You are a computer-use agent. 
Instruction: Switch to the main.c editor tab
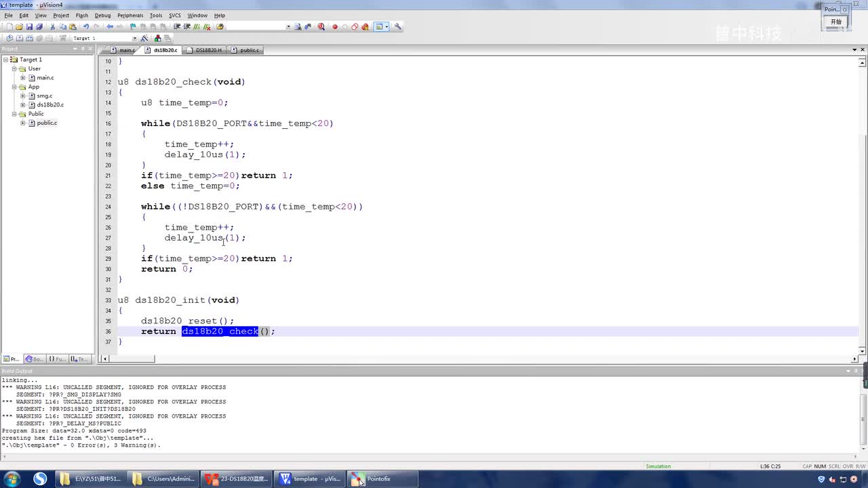point(123,50)
